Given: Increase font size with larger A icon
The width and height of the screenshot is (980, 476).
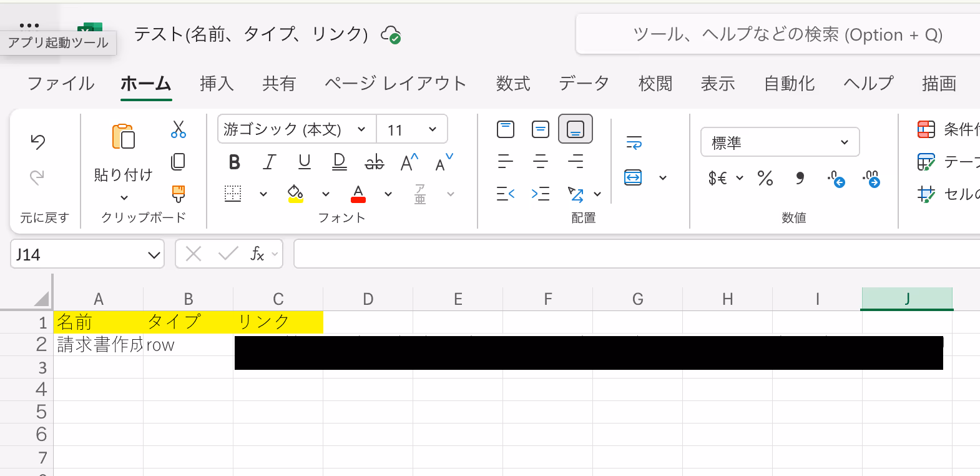Looking at the screenshot, I should tap(409, 162).
